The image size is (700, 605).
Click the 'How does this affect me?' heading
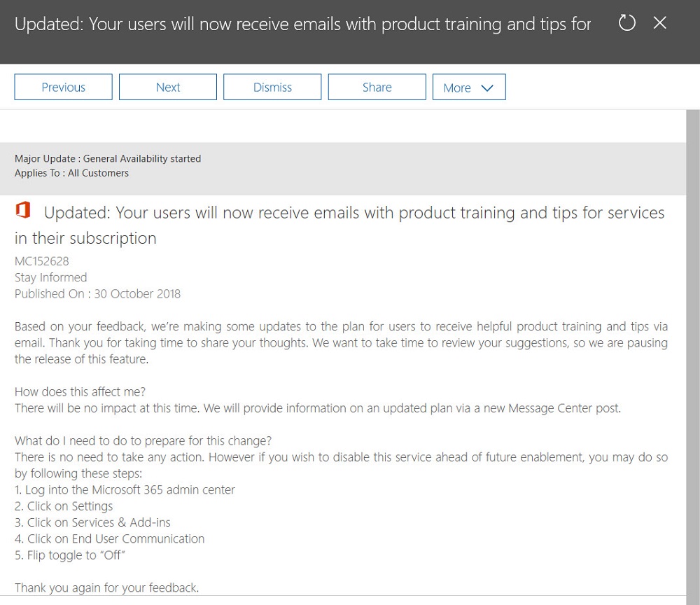coord(80,391)
